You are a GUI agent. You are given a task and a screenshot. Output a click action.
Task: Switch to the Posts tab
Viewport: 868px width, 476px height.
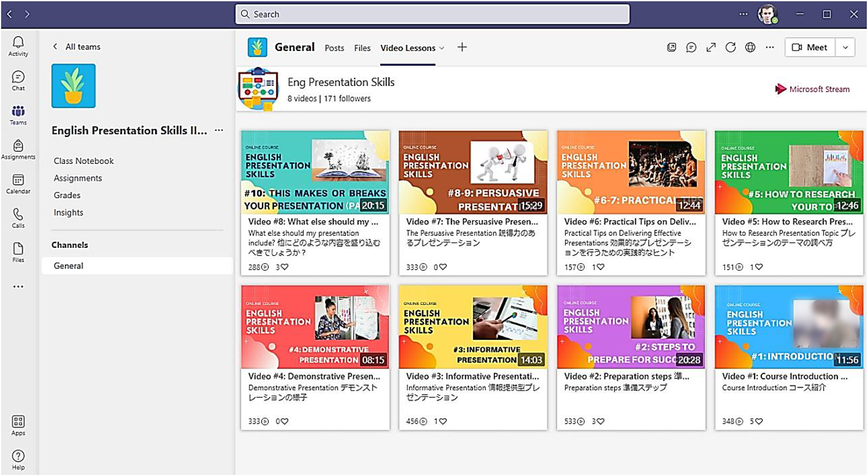pyautogui.click(x=334, y=48)
